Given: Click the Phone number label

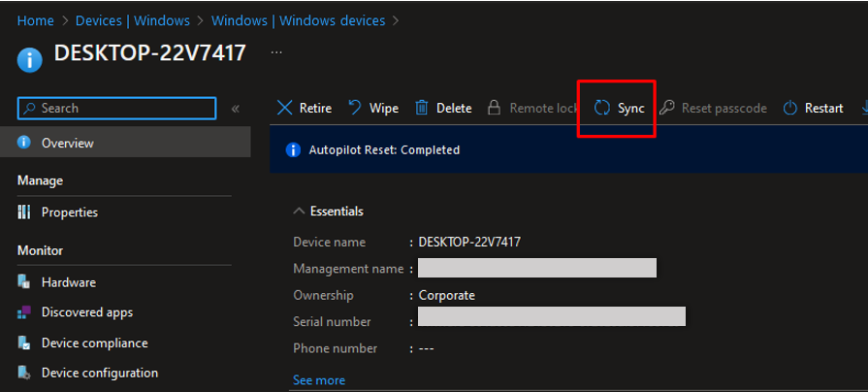Looking at the screenshot, I should [335, 348].
